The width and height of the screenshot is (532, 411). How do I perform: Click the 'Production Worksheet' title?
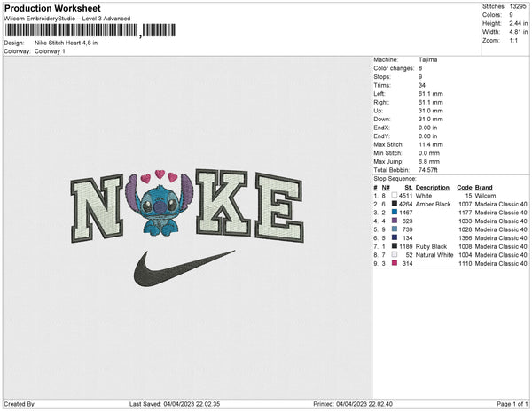coord(52,8)
